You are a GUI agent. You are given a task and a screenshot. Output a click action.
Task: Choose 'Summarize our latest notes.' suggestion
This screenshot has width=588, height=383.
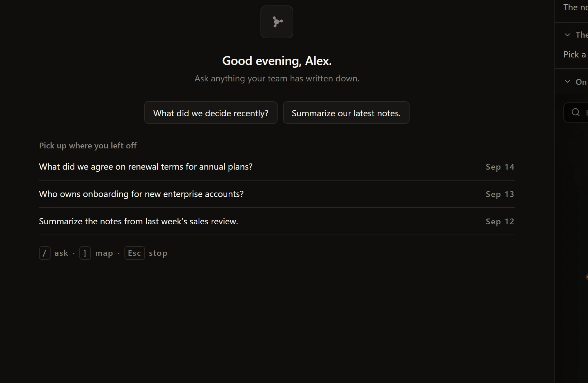346,113
